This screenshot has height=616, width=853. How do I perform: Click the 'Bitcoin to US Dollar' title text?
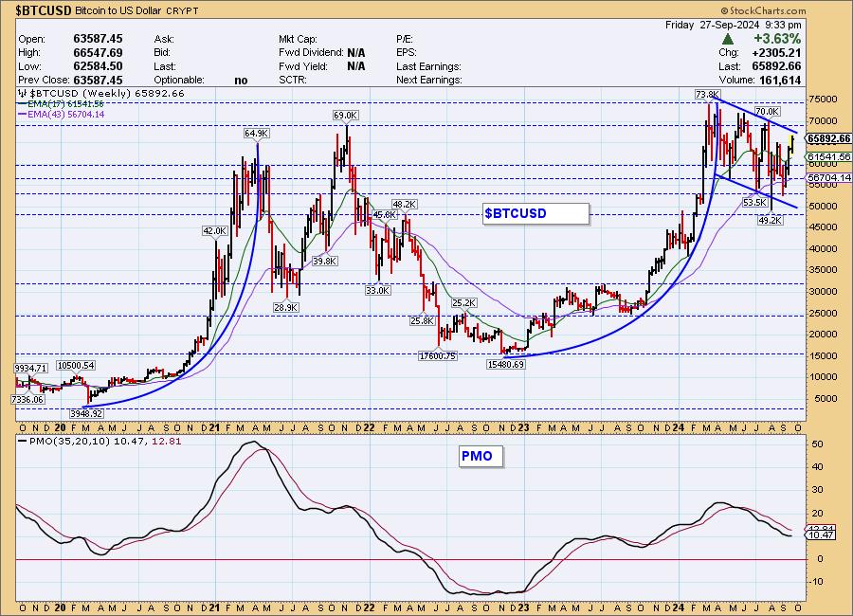(117, 10)
